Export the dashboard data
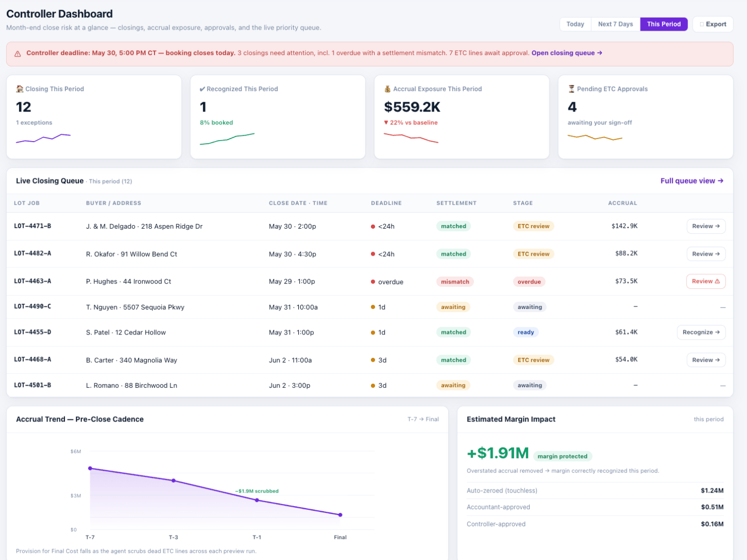The height and width of the screenshot is (560, 747). [713, 24]
